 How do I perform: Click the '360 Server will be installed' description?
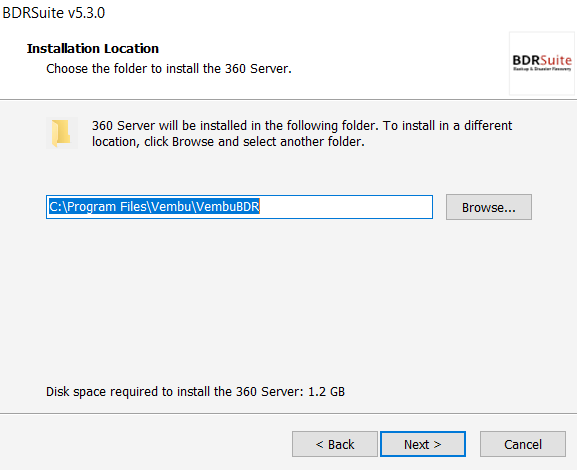[302, 134]
